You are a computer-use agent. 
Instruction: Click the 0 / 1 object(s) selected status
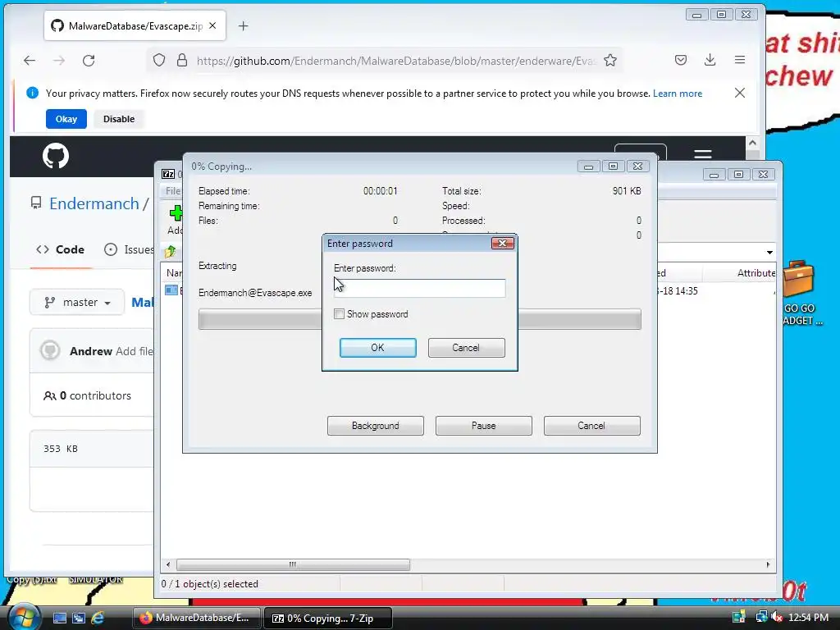(209, 584)
